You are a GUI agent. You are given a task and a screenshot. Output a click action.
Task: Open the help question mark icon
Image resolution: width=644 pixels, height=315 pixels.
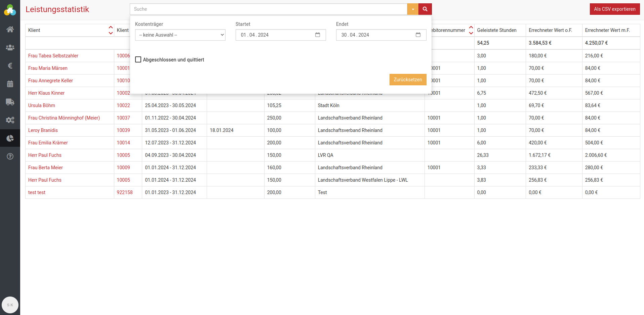pyautogui.click(x=10, y=156)
